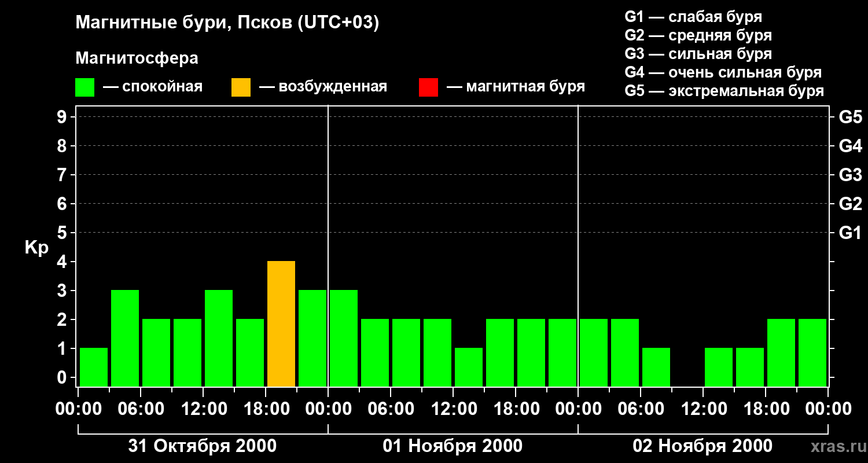Image resolution: width=868 pixels, height=463 pixels.
Task: Click the 21:00–00:00 bar on 31 Октября
Action: click(312, 339)
